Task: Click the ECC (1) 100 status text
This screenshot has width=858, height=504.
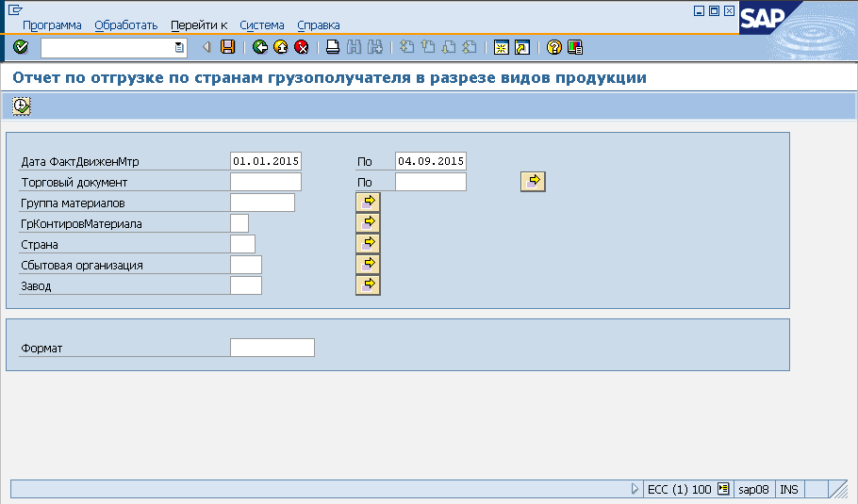Action: pos(680,490)
